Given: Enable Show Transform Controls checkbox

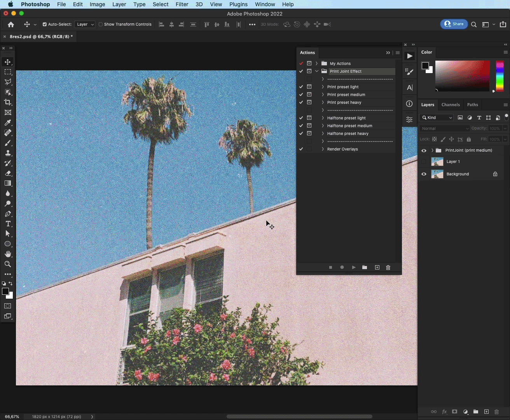Looking at the screenshot, I should pyautogui.click(x=101, y=24).
